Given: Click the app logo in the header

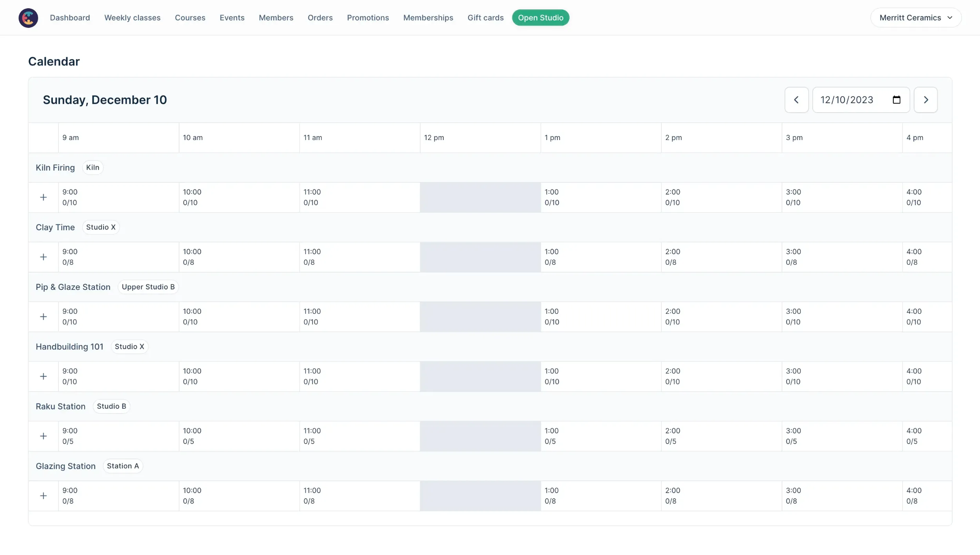Looking at the screenshot, I should (x=28, y=18).
